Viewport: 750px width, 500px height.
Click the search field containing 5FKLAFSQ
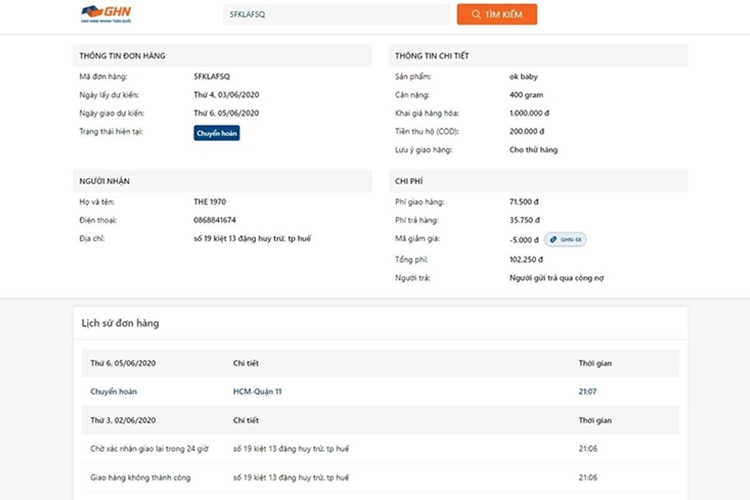coord(336,14)
